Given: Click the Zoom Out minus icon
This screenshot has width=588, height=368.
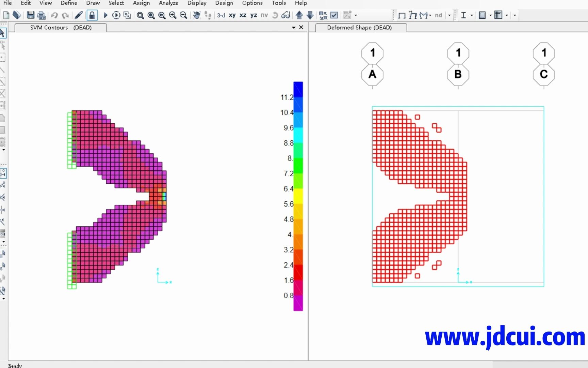Looking at the screenshot, I should 183,15.
